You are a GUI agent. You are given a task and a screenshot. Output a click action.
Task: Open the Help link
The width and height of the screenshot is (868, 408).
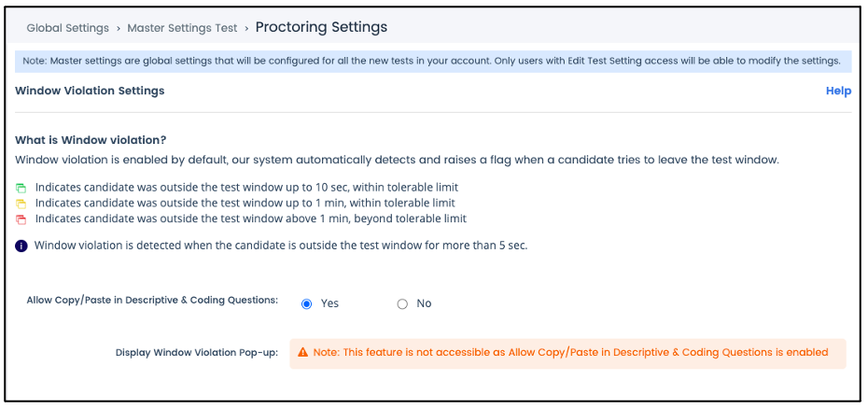pyautogui.click(x=838, y=91)
